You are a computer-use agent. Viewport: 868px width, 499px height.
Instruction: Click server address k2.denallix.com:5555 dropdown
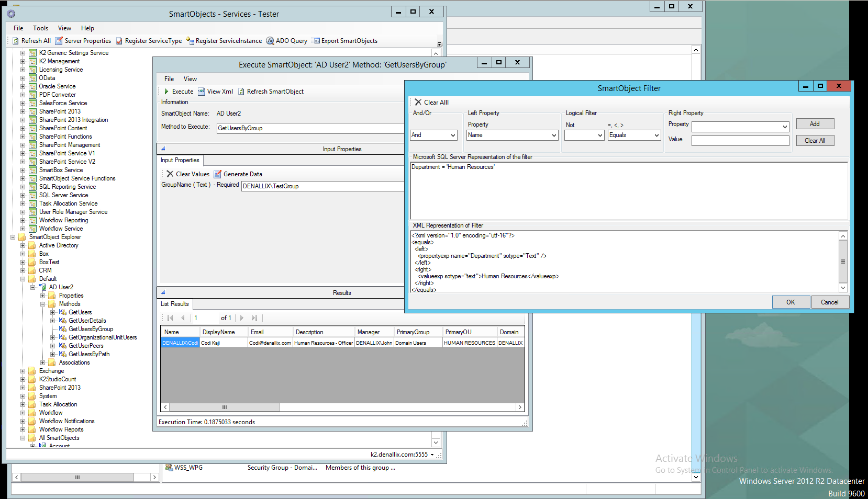402,455
